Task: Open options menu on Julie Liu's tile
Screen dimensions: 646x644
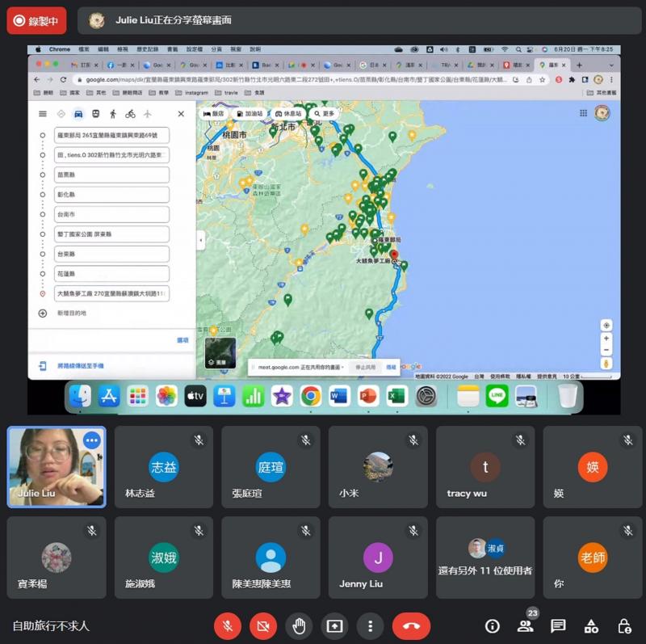Action: (91, 440)
